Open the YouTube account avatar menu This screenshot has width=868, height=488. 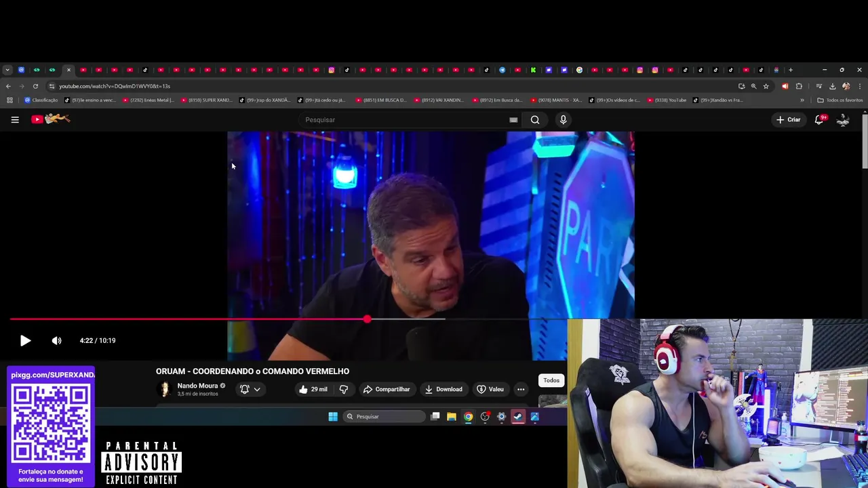point(843,119)
